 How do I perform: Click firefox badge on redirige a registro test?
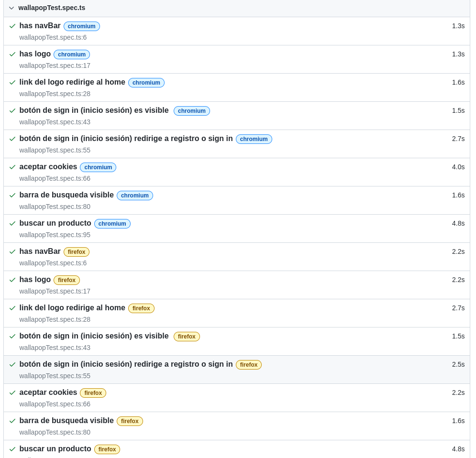click(249, 365)
